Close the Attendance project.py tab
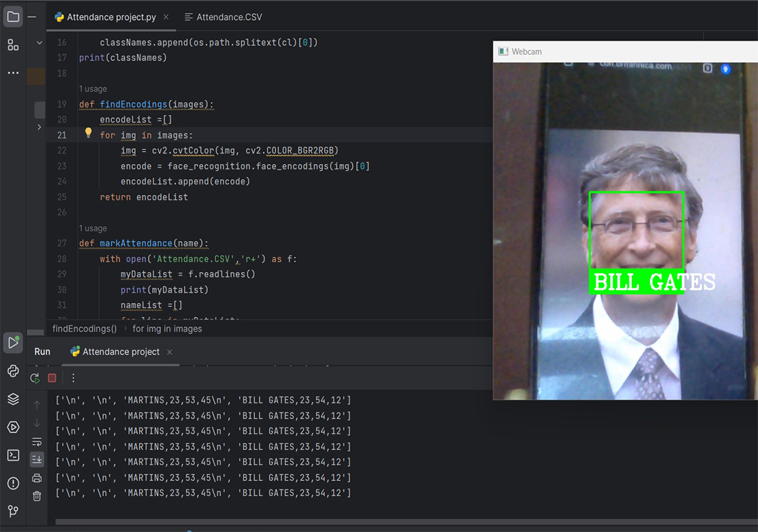Viewport: 758px width, 532px height. tap(166, 17)
